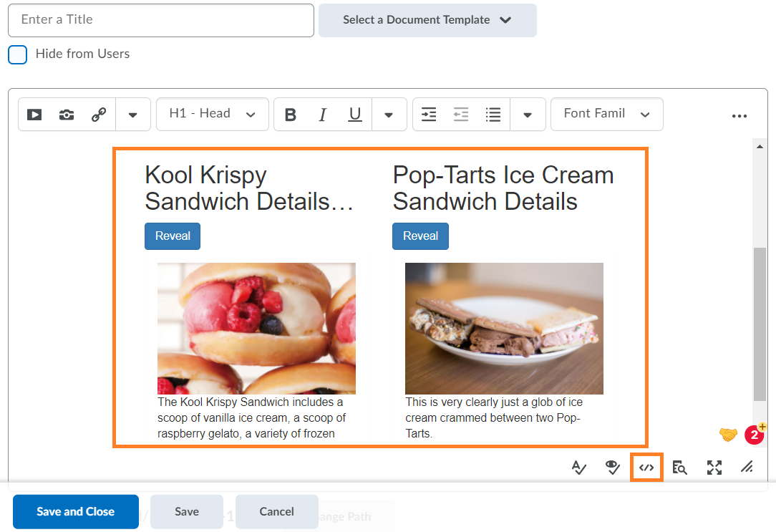Open the HTML source code editor
Viewport: 776px width, 532px height.
646,467
